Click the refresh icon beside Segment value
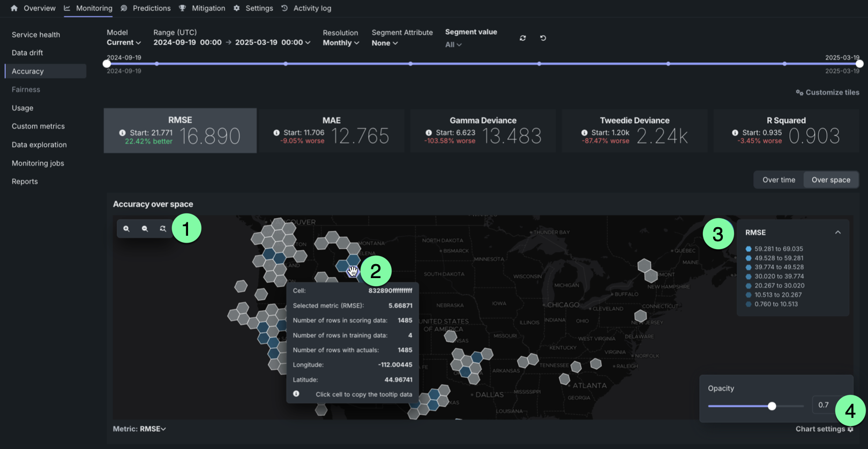868x449 pixels. pyautogui.click(x=523, y=38)
